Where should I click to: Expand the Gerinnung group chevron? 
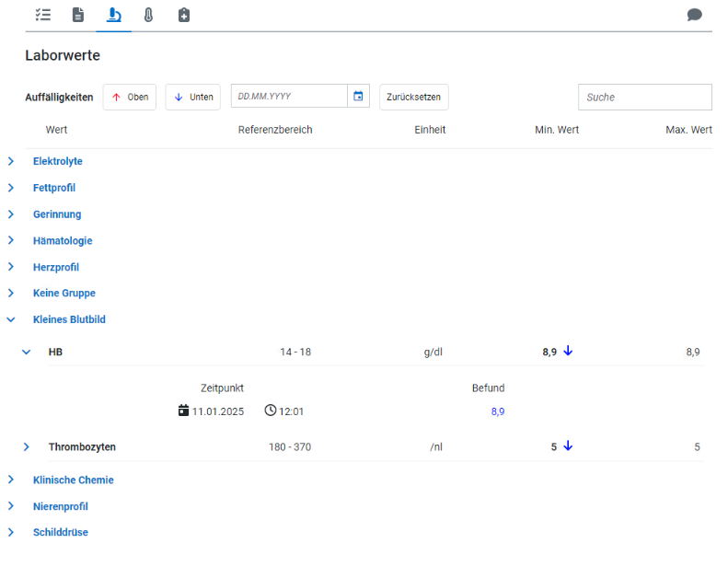pyautogui.click(x=11, y=214)
